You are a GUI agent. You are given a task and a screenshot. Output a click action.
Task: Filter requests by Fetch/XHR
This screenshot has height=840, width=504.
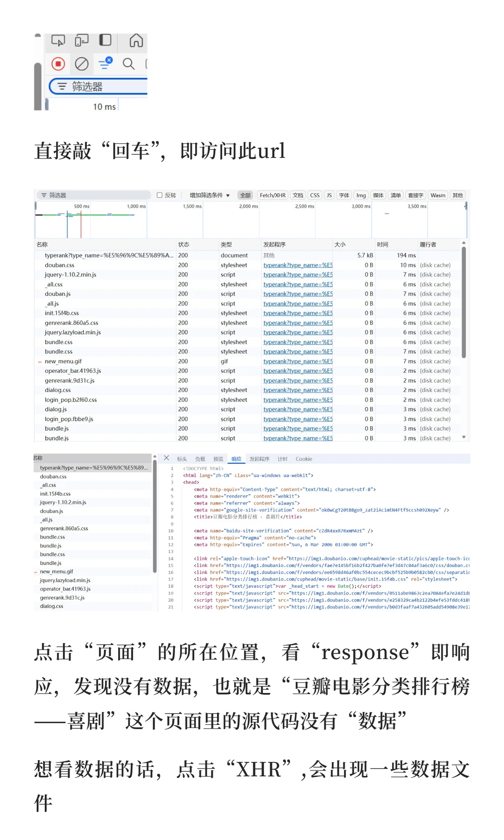click(273, 195)
